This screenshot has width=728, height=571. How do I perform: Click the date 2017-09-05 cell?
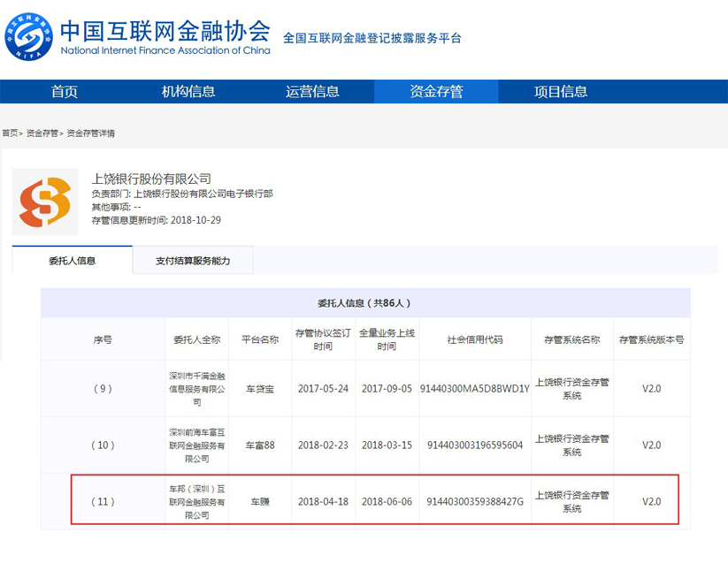[x=387, y=389]
